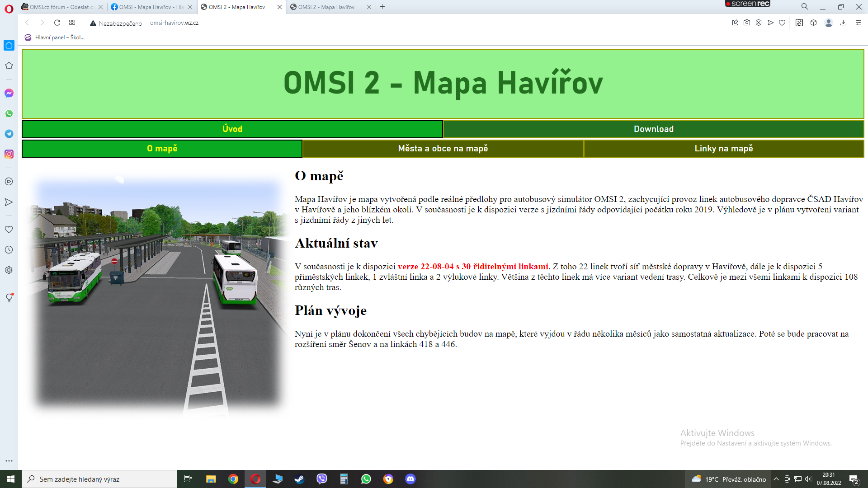Show hidden system tray icons
This screenshot has height=488, width=868.
776,479
